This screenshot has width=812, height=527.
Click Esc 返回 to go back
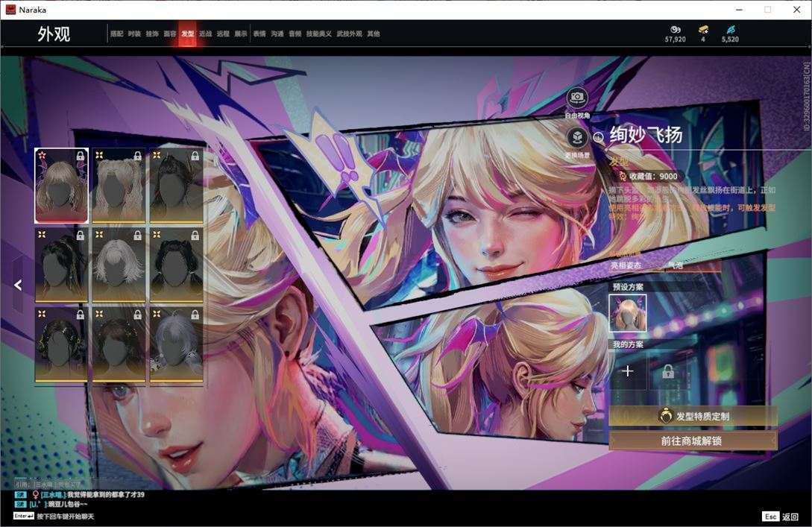click(781, 516)
